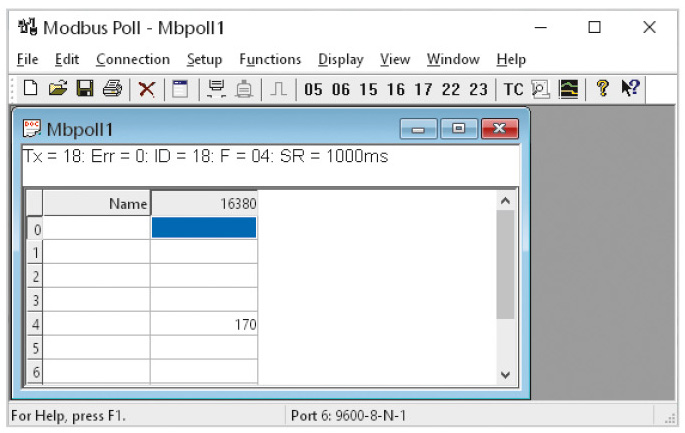Minimize the Mbpoll1 child window
This screenshot has height=433, width=685.
(418, 129)
